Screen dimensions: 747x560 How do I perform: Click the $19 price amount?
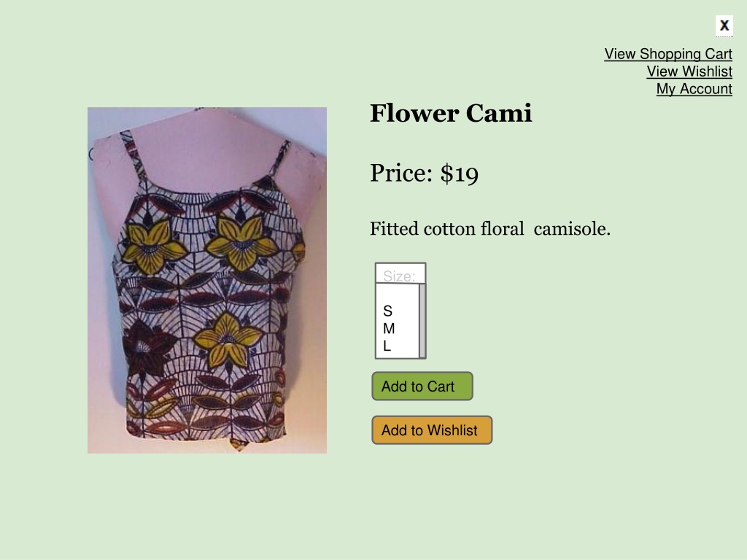tap(460, 174)
